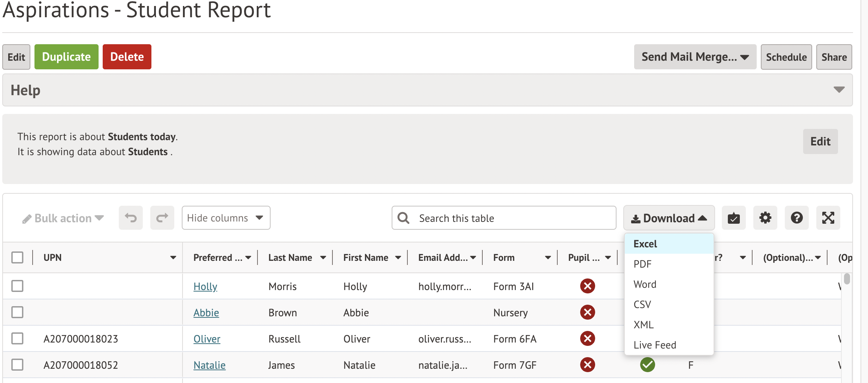Screen dimensions: 868x383
Task: Choose Excel from Download menu
Action: click(645, 244)
